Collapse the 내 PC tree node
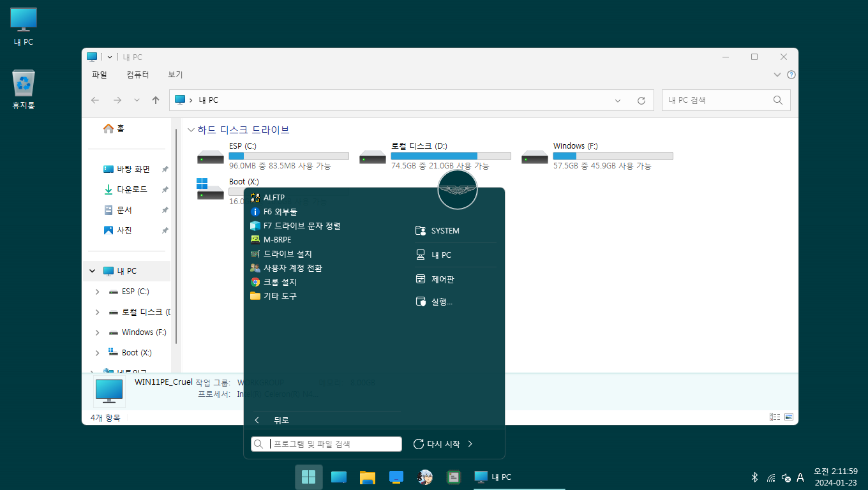 click(93, 271)
